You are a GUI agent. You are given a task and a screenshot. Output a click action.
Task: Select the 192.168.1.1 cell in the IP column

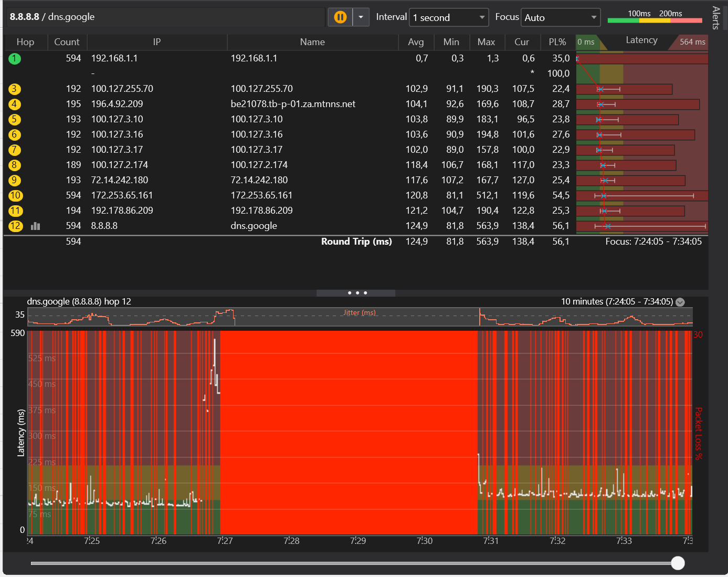(x=114, y=58)
